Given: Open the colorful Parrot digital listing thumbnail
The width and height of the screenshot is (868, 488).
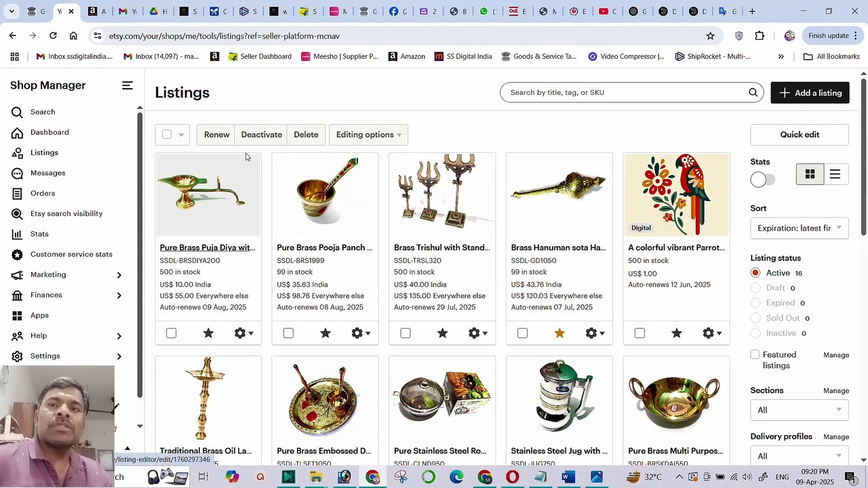Looking at the screenshot, I should pos(677,195).
